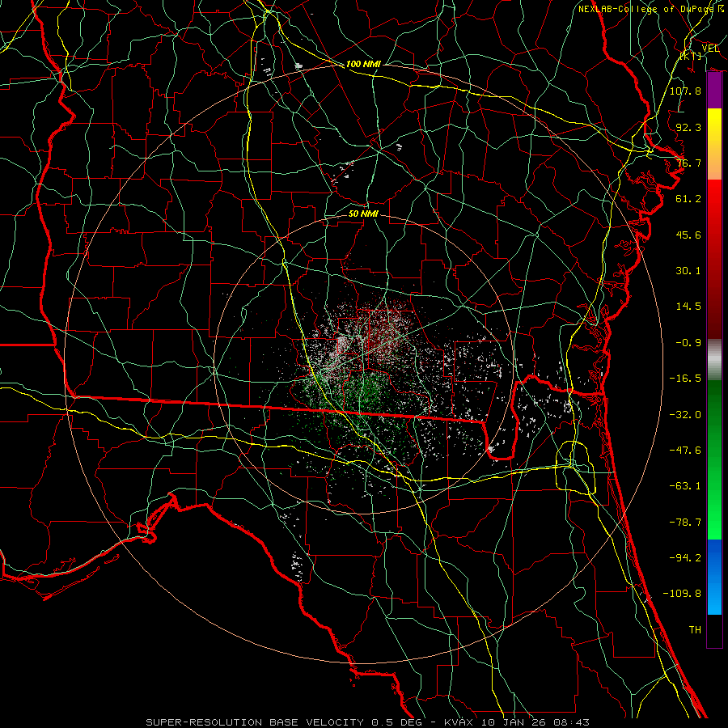The width and height of the screenshot is (728, 728).
Task: Click the [KT] units label
Action: tap(691, 56)
